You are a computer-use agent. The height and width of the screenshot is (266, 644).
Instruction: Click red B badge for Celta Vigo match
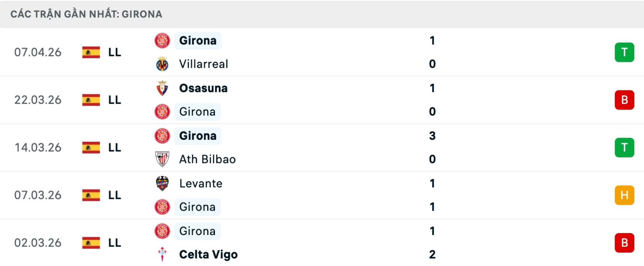[x=624, y=243]
